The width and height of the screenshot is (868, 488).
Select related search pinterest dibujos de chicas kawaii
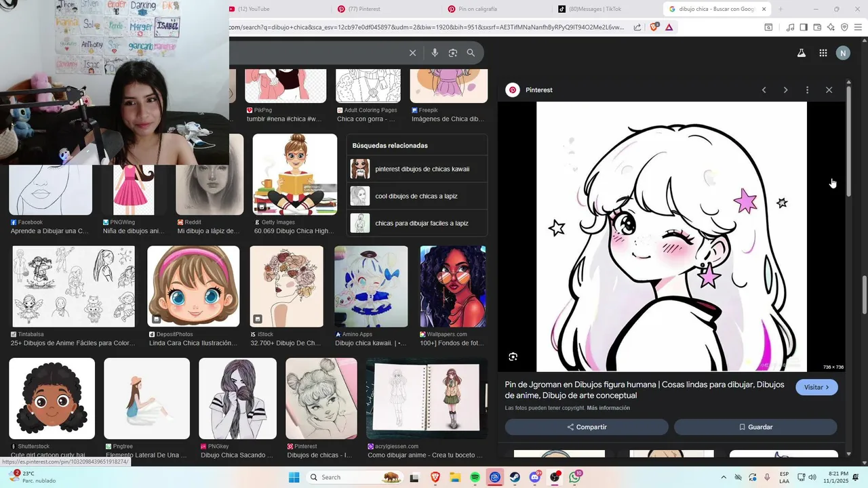416,169
